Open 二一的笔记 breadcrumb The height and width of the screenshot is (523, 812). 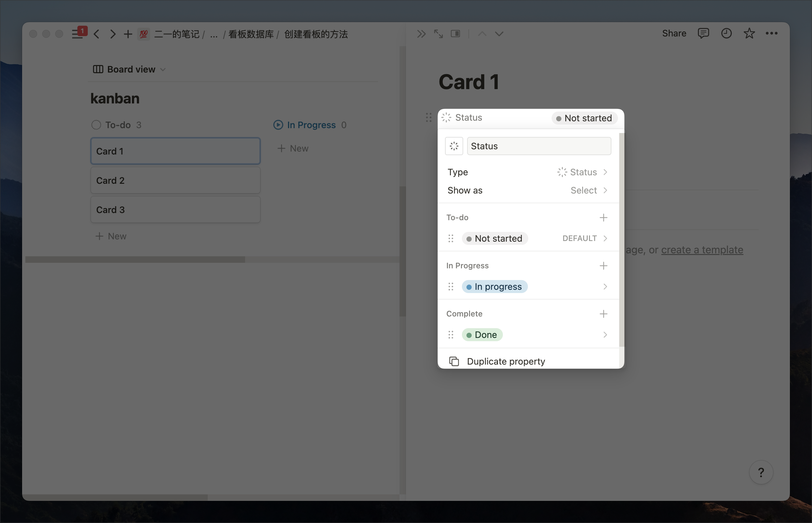[177, 34]
